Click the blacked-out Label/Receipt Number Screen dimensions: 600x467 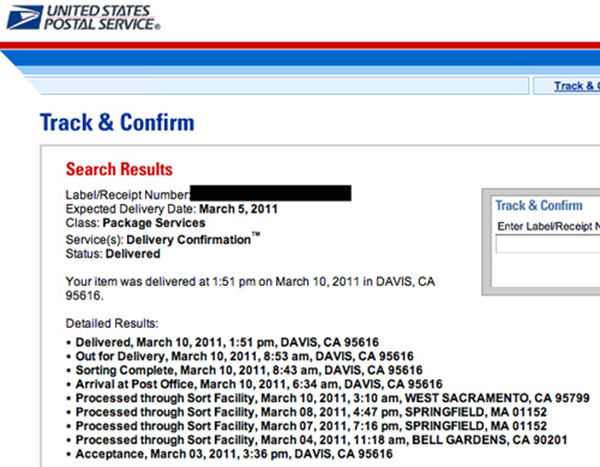point(270,193)
